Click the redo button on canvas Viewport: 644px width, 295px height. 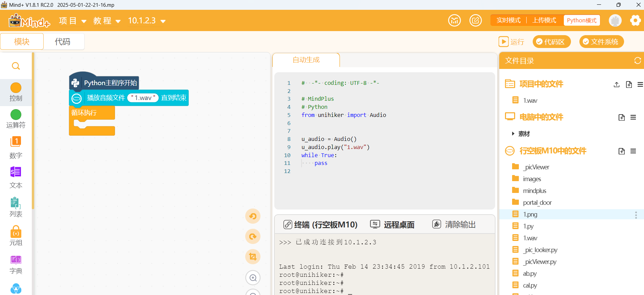253,237
